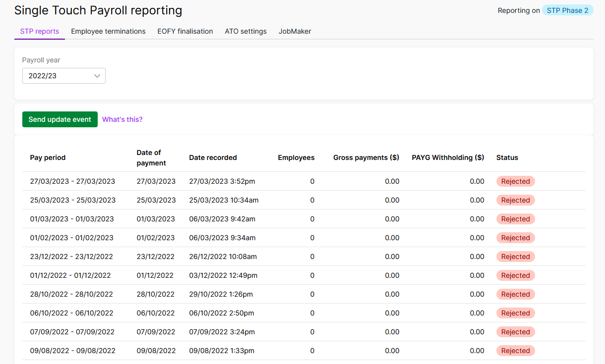Image resolution: width=605 pixels, height=364 pixels.
Task: Open the EOFY finalisation tab
Action: pyautogui.click(x=185, y=31)
